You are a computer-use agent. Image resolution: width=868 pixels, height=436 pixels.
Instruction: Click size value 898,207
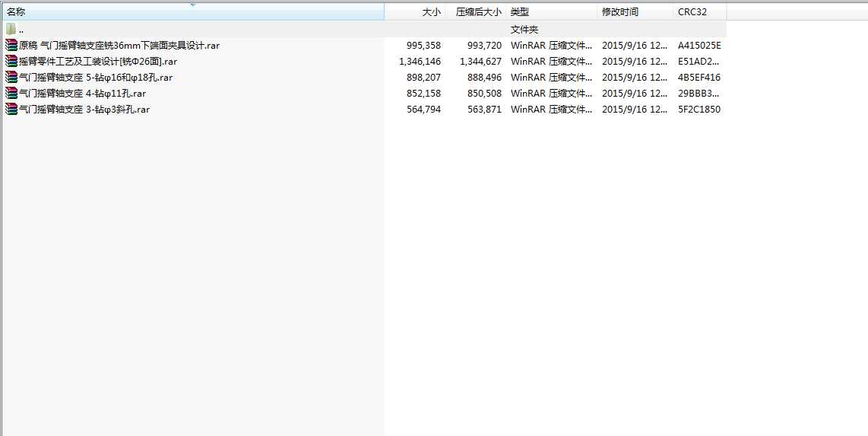click(x=423, y=77)
